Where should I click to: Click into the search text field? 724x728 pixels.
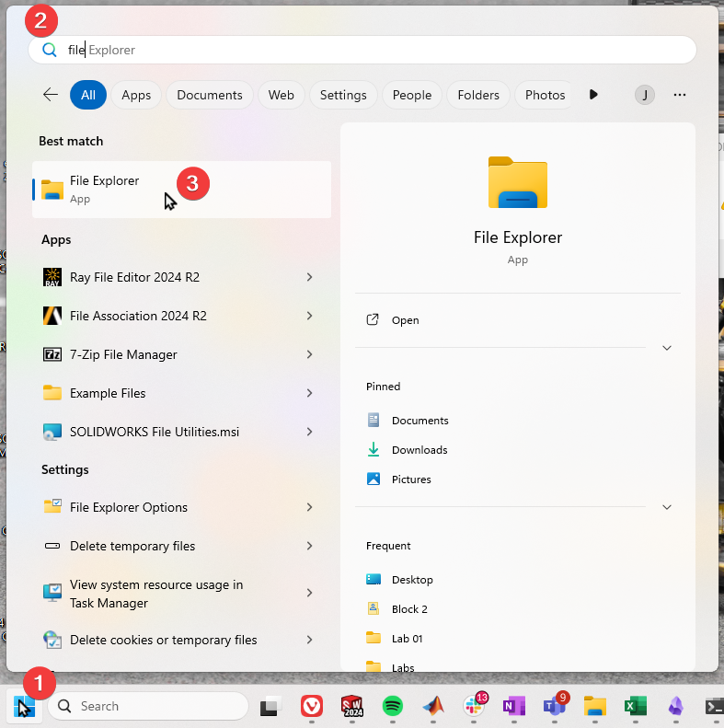click(x=368, y=50)
